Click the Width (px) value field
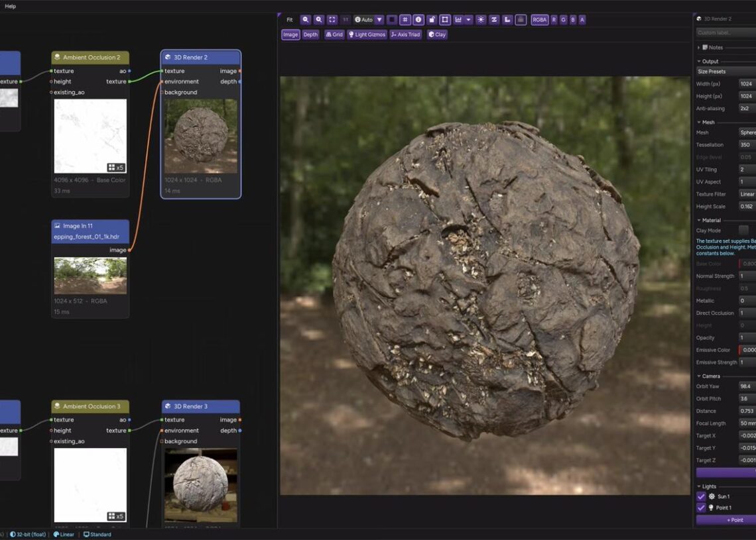The width and height of the screenshot is (756, 540). click(x=747, y=84)
